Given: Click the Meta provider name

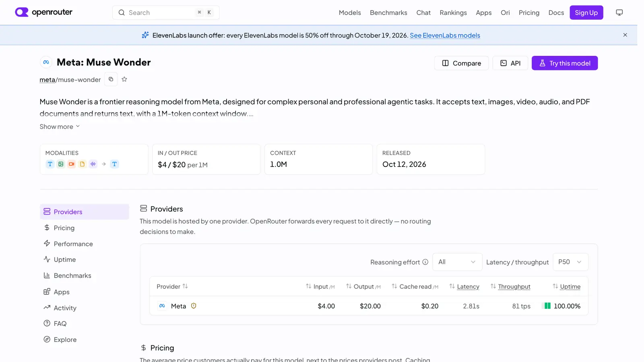Looking at the screenshot, I should [x=178, y=306].
